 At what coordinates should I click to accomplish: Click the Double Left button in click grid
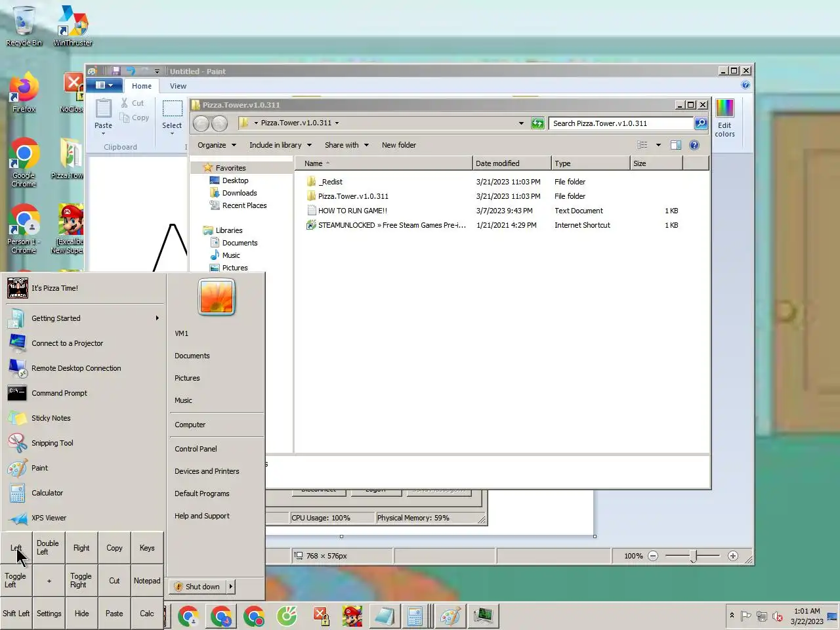(x=49, y=547)
